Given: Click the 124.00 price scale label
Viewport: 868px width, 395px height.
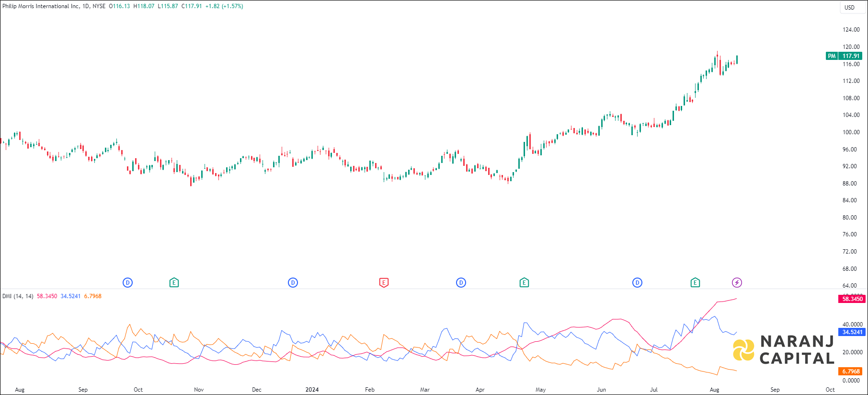Looking at the screenshot, I should [x=851, y=30].
